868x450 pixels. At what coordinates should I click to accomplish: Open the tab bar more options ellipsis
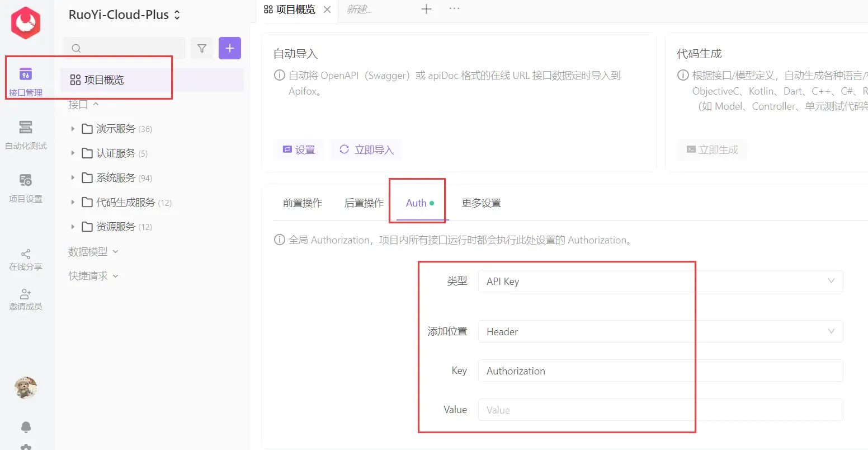454,9
